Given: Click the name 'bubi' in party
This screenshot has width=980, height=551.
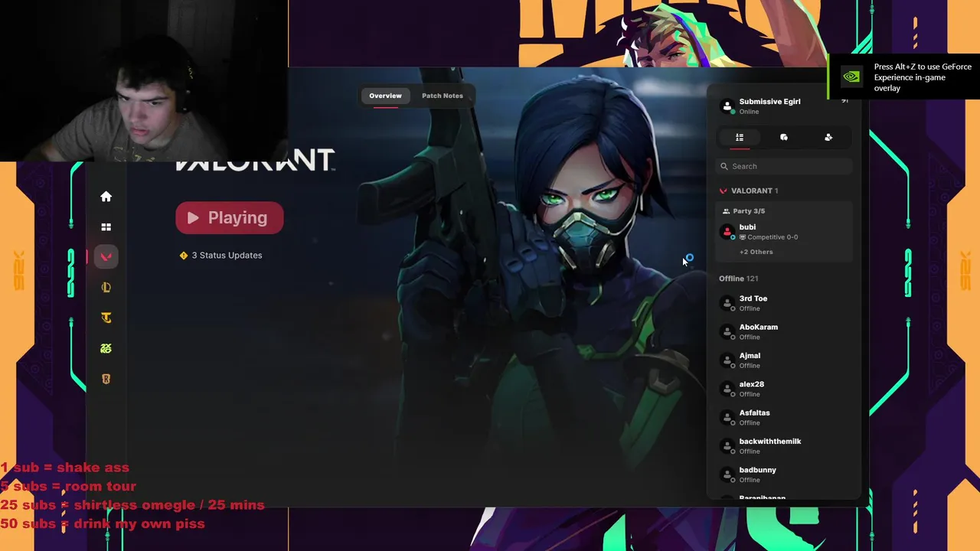Looking at the screenshot, I should click(x=747, y=227).
